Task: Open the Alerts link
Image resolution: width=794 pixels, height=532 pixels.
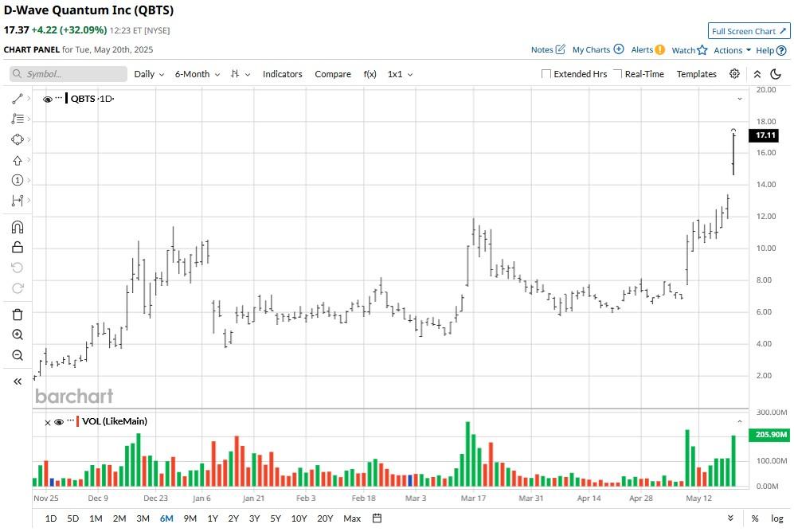Action: [647, 49]
